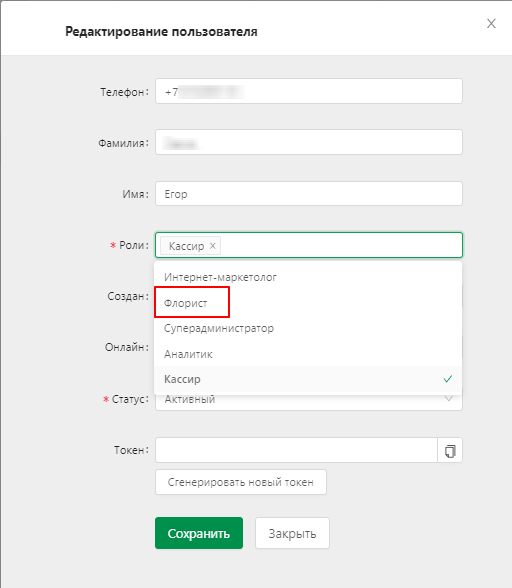Image resolution: width=512 pixels, height=588 pixels.
Task: Click the Закрыть button
Action: coord(292,533)
